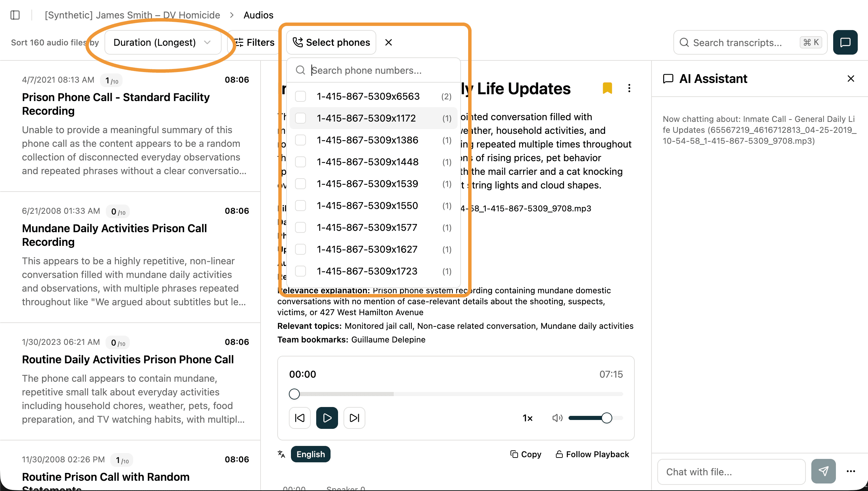Click Follow Playback button

(x=592, y=454)
